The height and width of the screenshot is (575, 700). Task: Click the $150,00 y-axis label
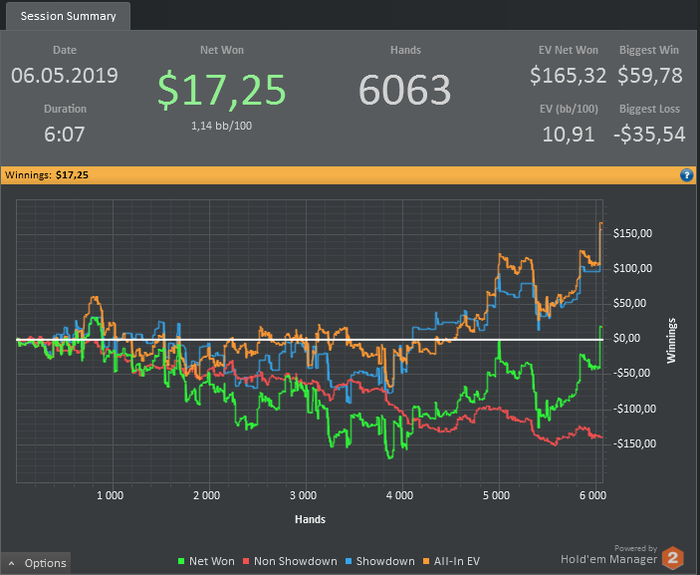632,233
